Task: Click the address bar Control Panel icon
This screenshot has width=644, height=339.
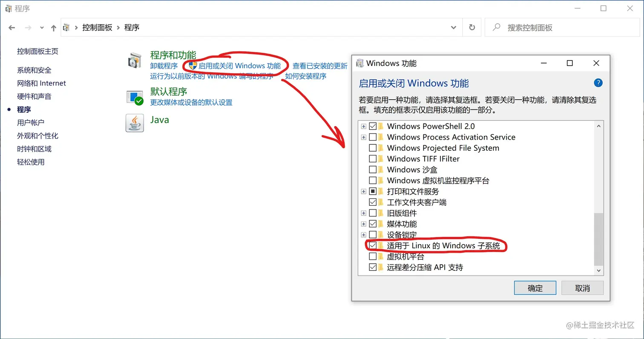Action: pos(66,27)
